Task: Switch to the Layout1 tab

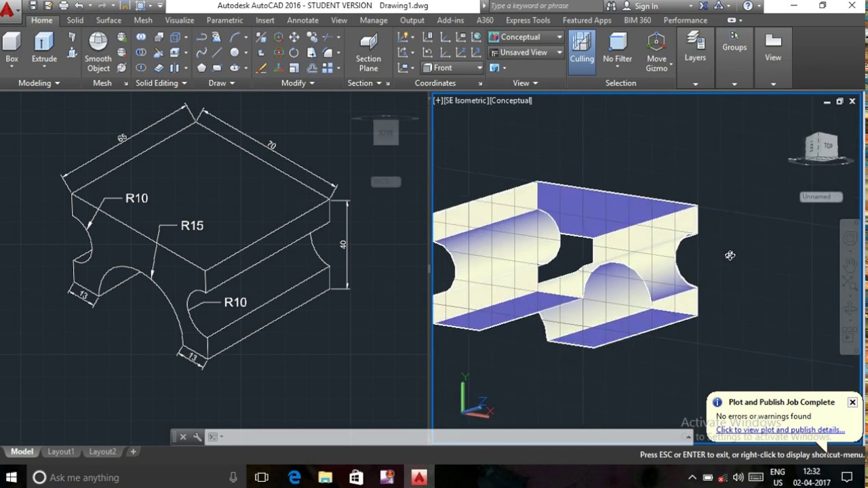Action: pos(60,451)
